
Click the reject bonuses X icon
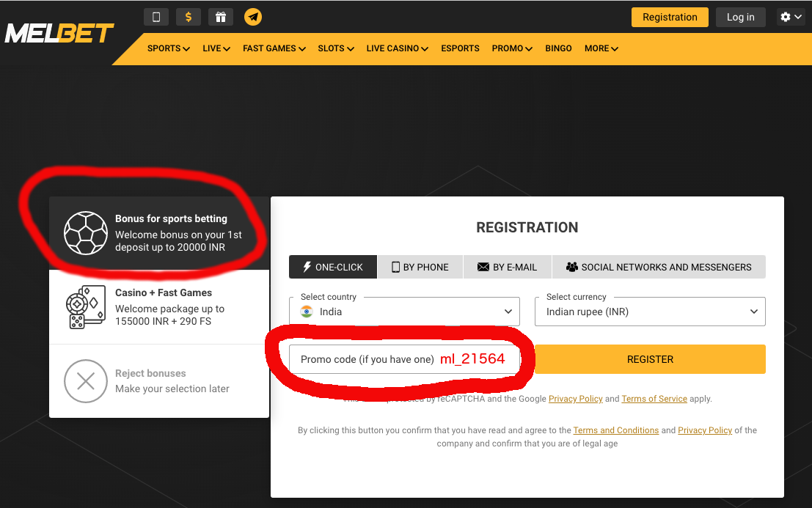click(x=85, y=381)
